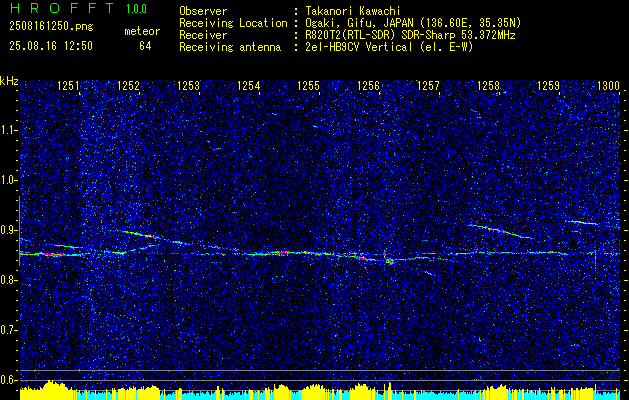Viewport: 629px width, 400px height.
Task: Select the filename 2508161250.png
Action: click(51, 27)
